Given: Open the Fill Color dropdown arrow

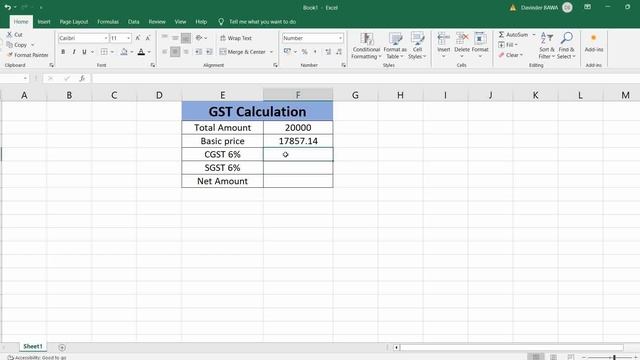Looking at the screenshot, I should 131,52.
